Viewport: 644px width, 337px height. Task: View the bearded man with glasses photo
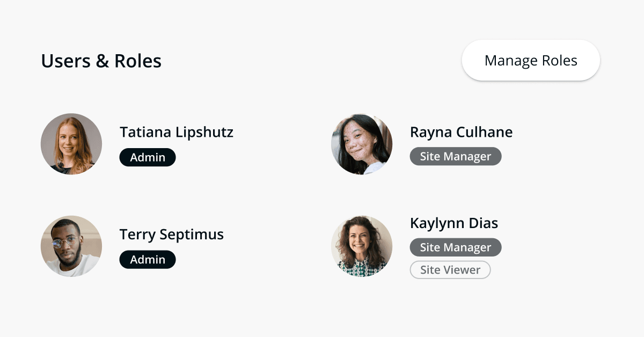[x=71, y=246]
